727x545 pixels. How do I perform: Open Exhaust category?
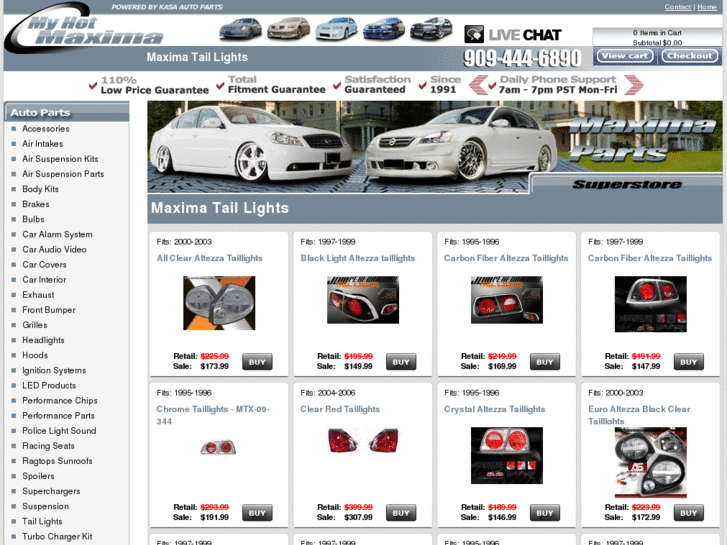[38, 295]
